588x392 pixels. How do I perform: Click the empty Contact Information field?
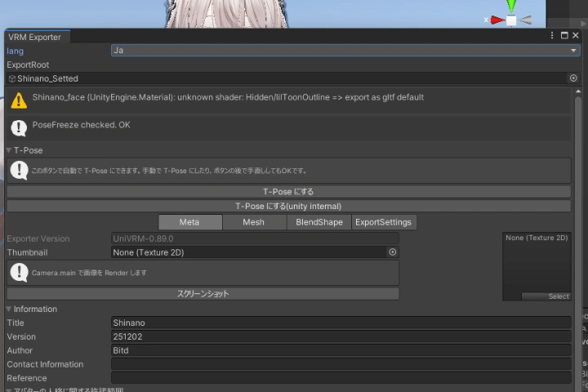pos(341,364)
